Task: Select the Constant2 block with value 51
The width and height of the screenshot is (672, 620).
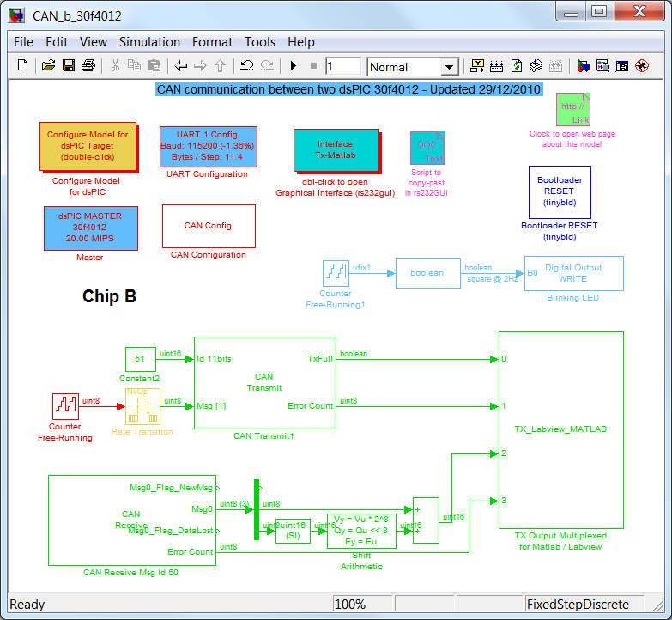Action: 141,359
